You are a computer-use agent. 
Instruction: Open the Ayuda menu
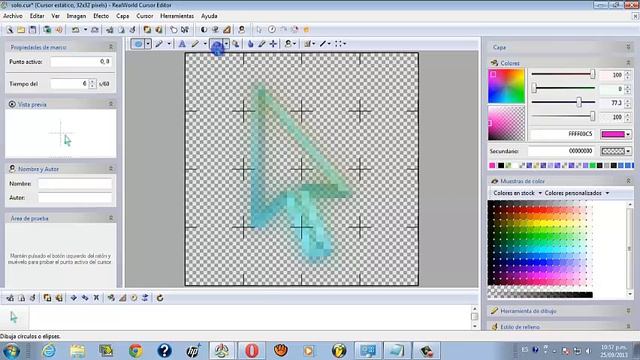209,16
